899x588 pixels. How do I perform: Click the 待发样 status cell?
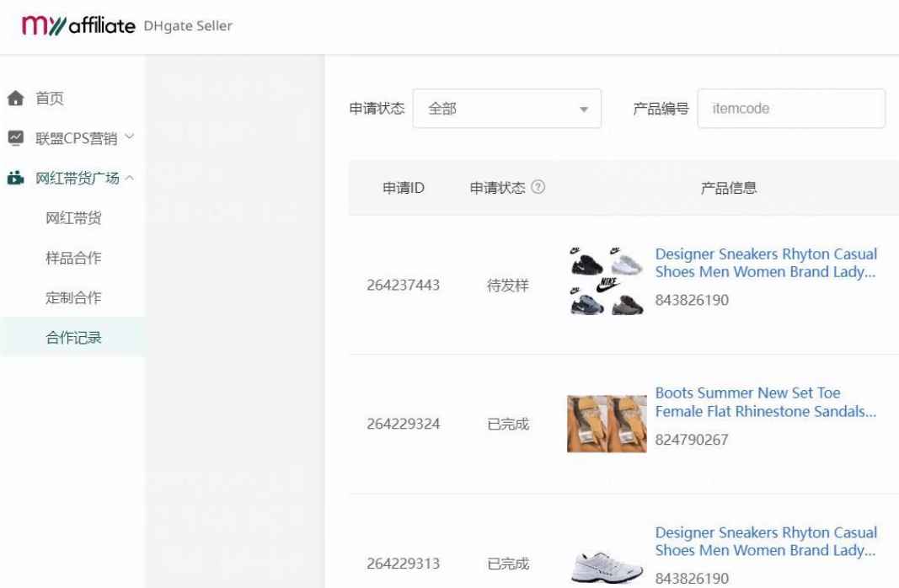[507, 285]
